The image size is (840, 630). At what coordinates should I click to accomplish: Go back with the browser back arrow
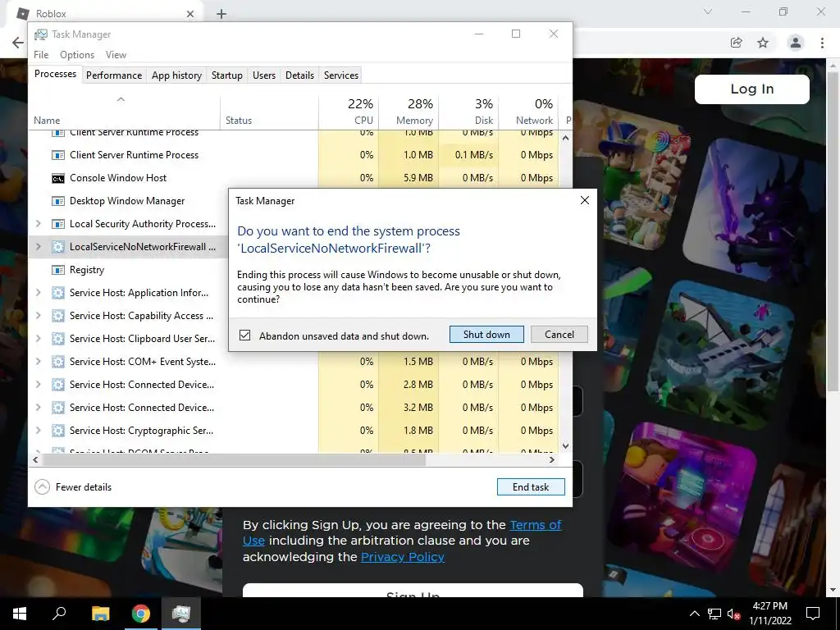click(18, 43)
